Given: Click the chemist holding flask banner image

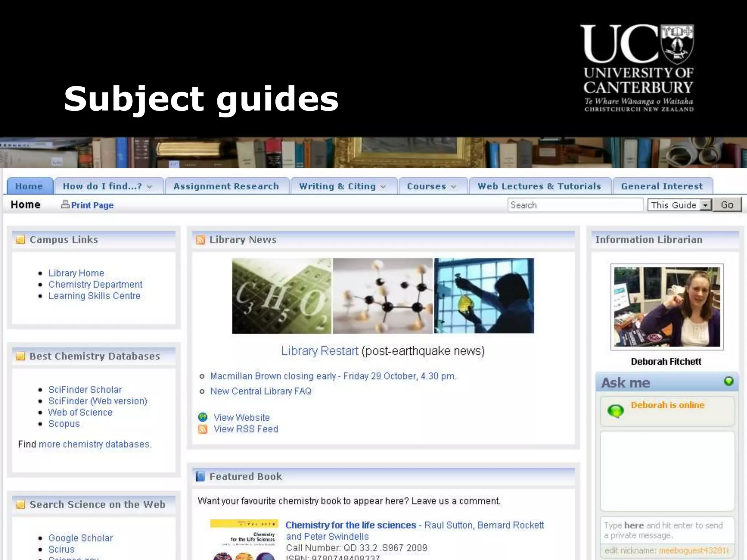Looking at the screenshot, I should [x=484, y=296].
